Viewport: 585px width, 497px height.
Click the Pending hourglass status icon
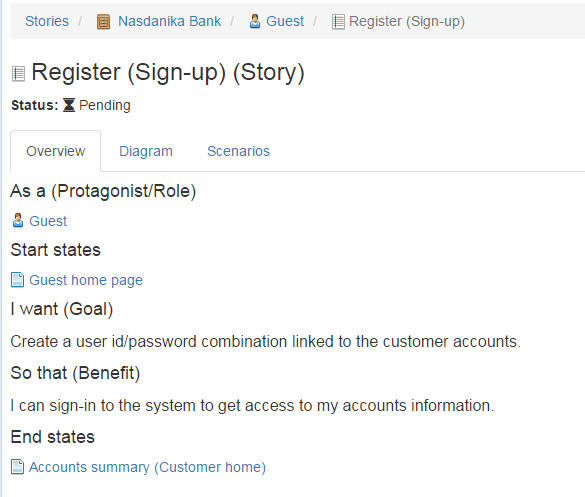pyautogui.click(x=69, y=105)
